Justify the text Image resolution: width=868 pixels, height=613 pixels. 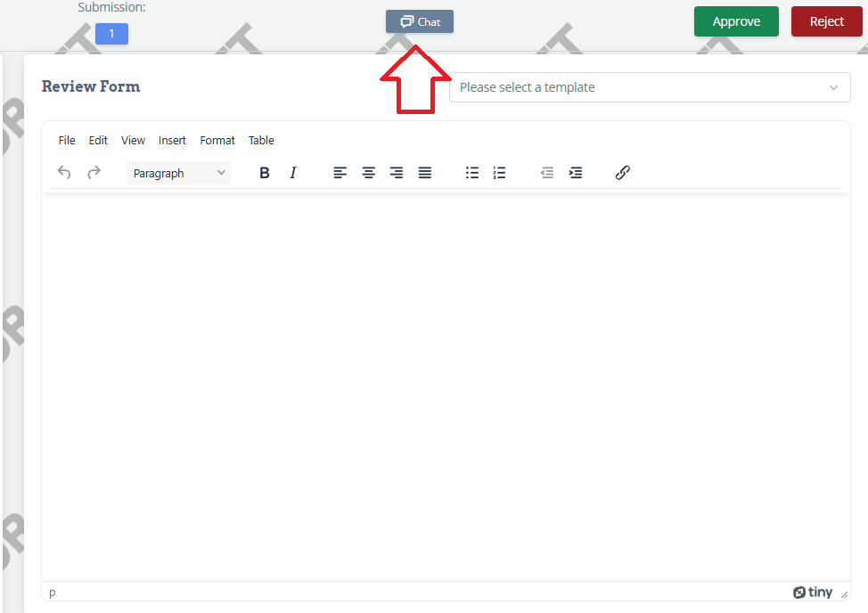424,173
